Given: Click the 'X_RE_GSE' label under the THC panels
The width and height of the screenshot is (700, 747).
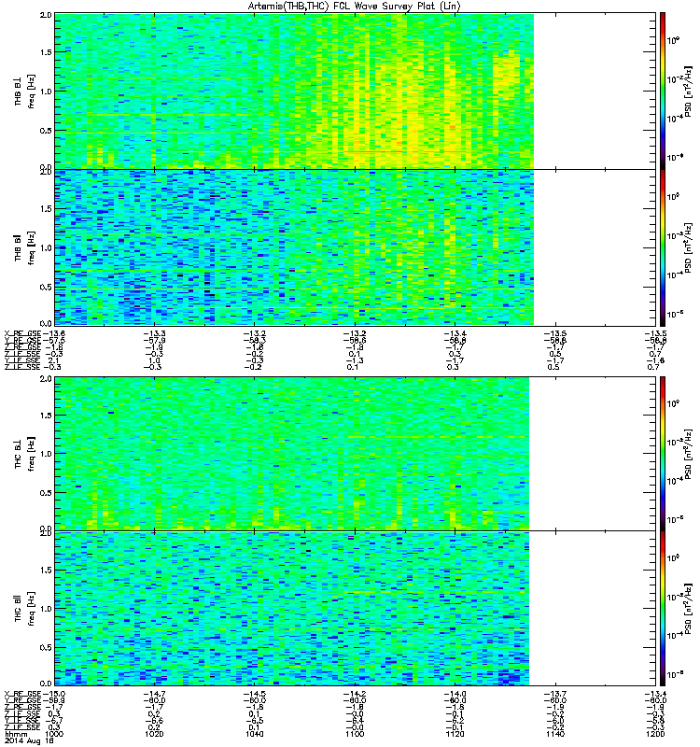Looking at the screenshot, I should tap(22, 694).
